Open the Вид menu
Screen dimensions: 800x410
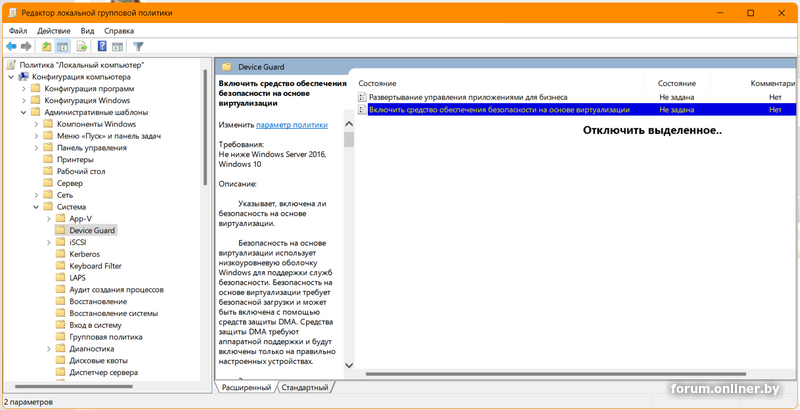coord(87,31)
